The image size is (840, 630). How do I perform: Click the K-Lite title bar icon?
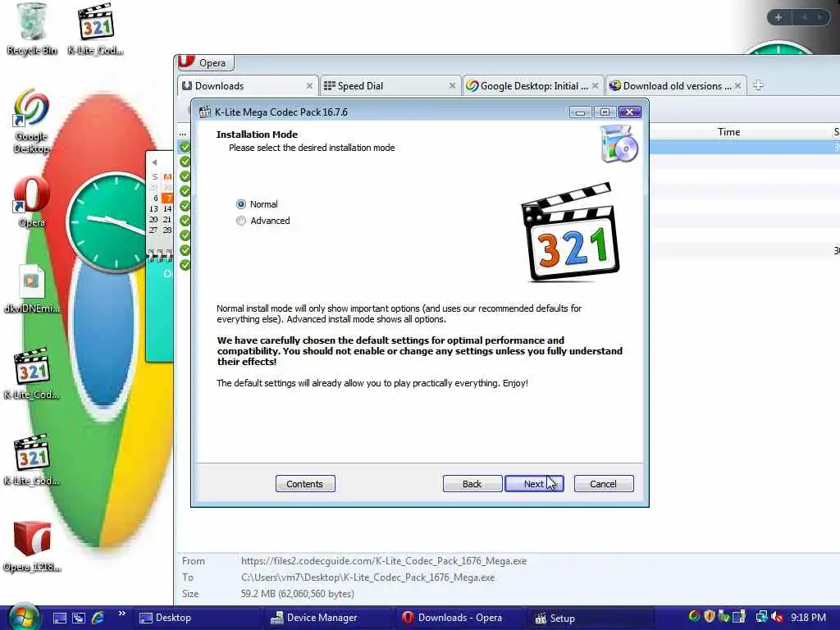(204, 112)
